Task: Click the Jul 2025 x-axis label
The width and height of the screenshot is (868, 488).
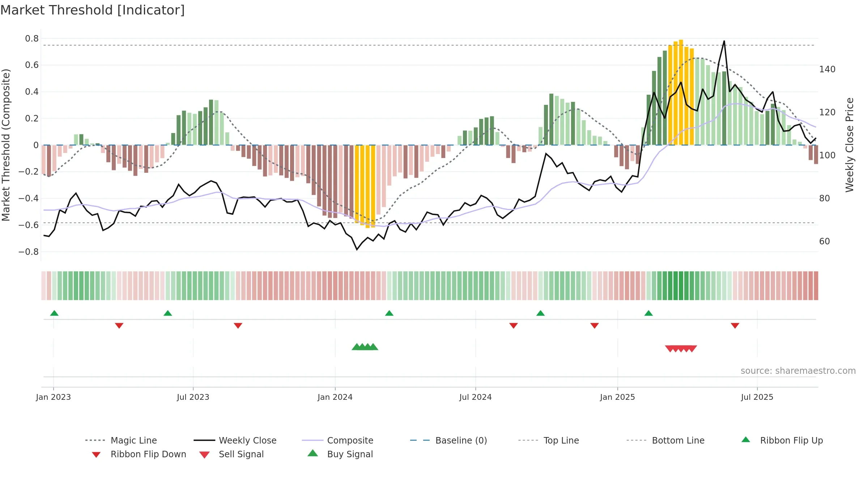Action: [757, 397]
